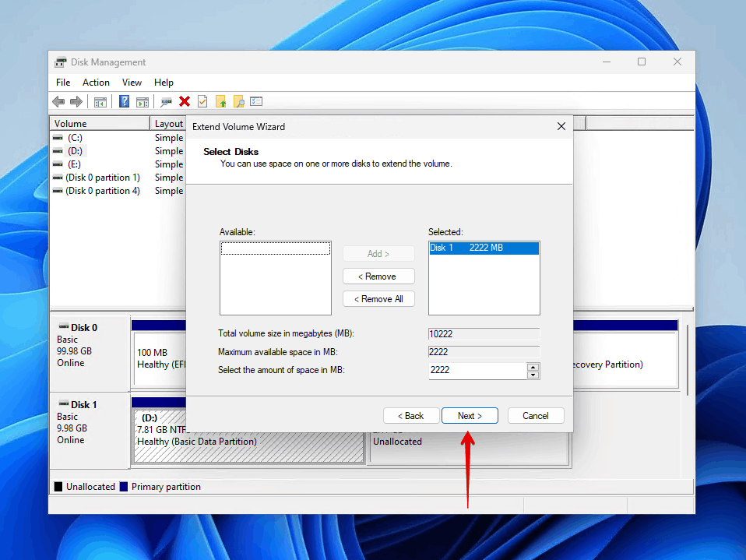Select the (E:) volume in the volume list
746x560 pixels.
[x=73, y=164]
